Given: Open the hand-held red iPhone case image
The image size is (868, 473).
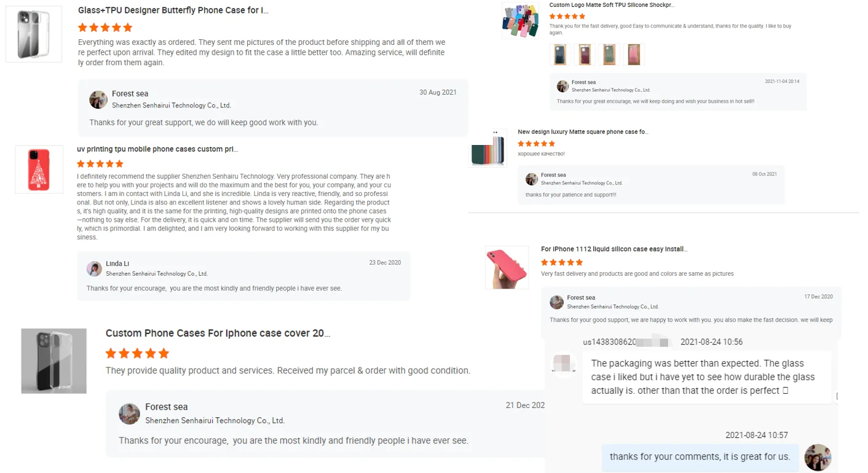Looking at the screenshot, I should [507, 267].
